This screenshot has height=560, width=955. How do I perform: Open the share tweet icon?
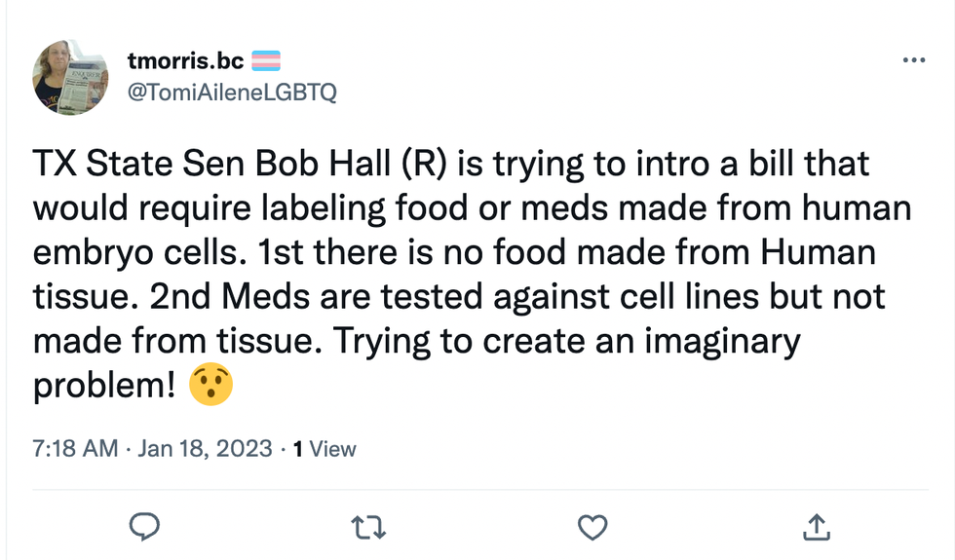814,527
